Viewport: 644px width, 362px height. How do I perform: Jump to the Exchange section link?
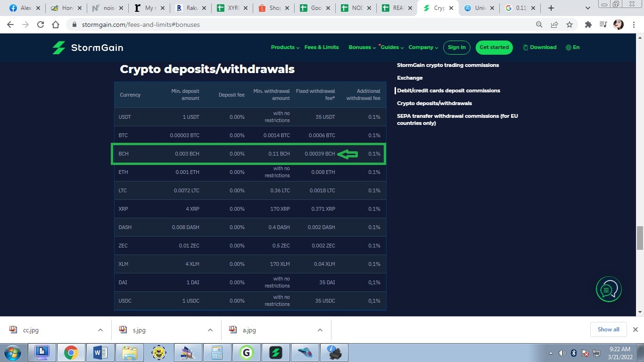(x=410, y=78)
